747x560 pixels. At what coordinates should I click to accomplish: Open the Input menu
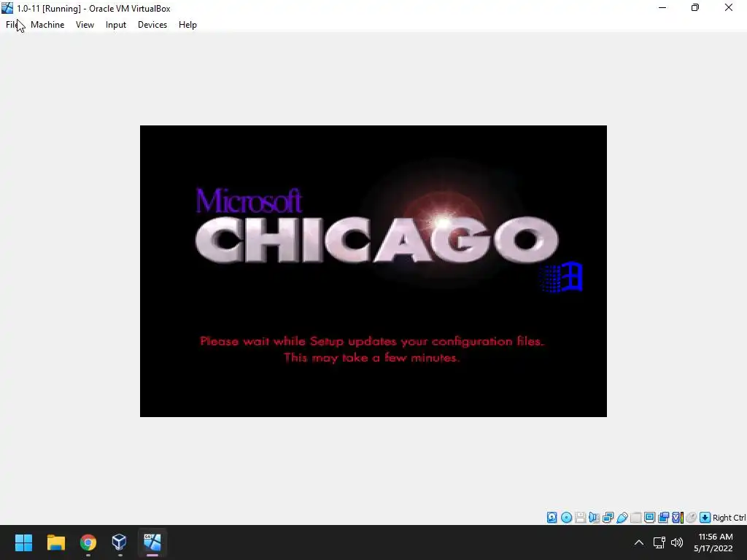(x=116, y=25)
